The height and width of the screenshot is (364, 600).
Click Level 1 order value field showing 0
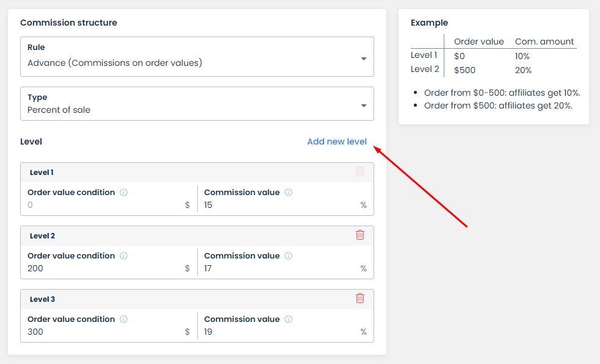[104, 205]
